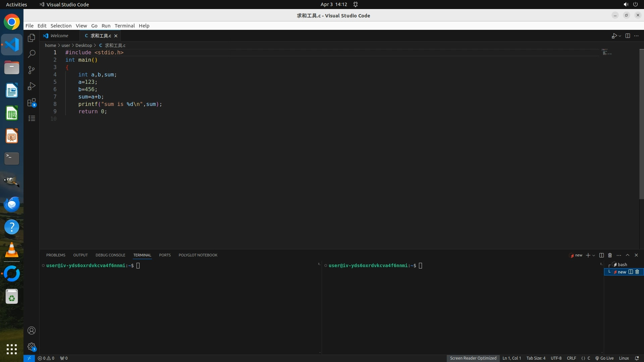Screen dimensions: 644x362
Task: Click Tab Size: 4 in status bar
Action: click(x=536, y=358)
